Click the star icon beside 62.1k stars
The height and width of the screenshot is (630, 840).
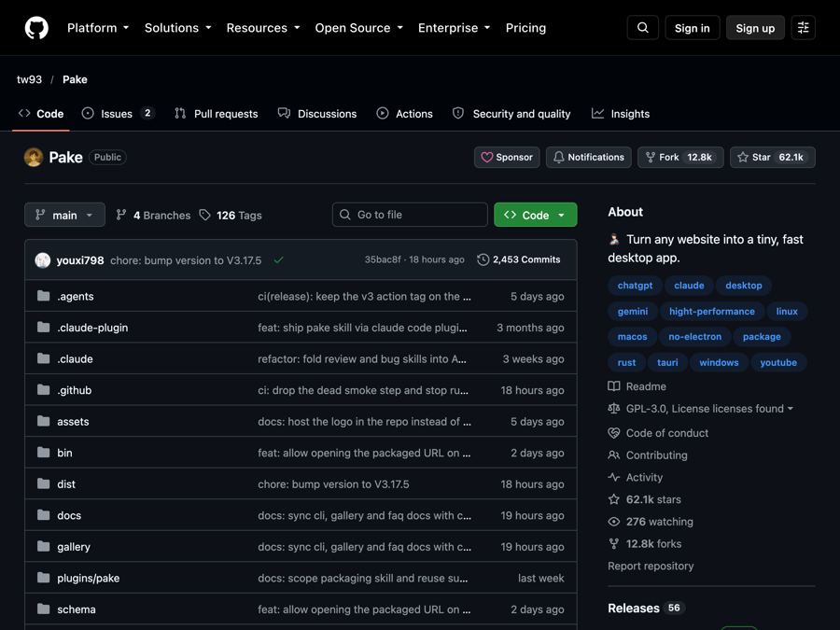(613, 499)
